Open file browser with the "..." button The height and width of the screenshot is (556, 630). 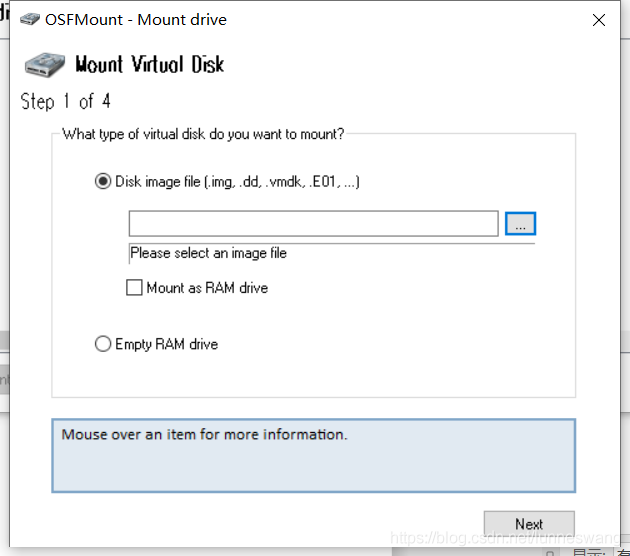point(520,224)
